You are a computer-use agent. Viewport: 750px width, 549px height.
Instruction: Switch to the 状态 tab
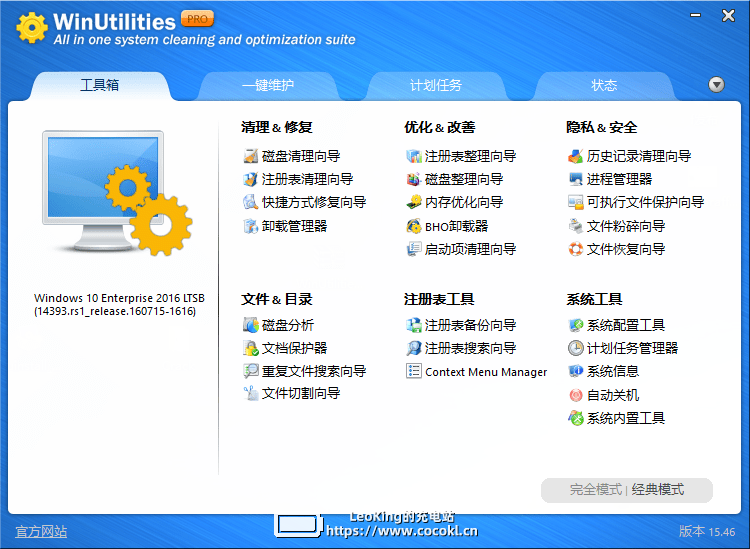click(x=604, y=85)
